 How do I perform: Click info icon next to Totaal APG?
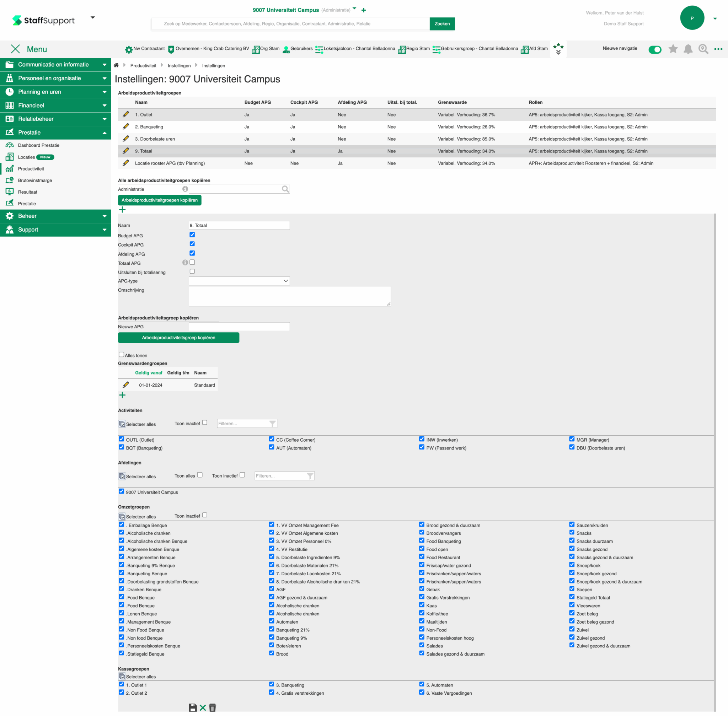pos(185,263)
